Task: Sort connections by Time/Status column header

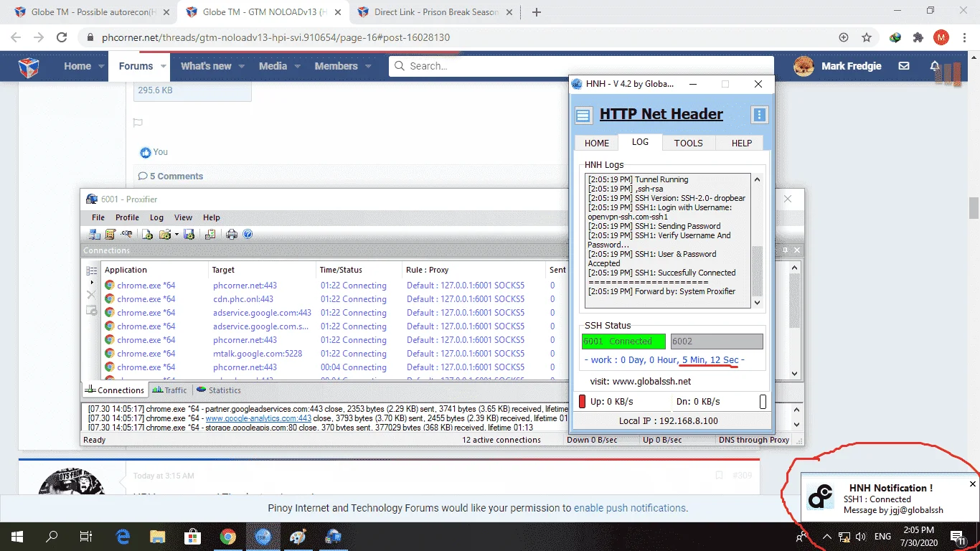Action: tap(359, 270)
